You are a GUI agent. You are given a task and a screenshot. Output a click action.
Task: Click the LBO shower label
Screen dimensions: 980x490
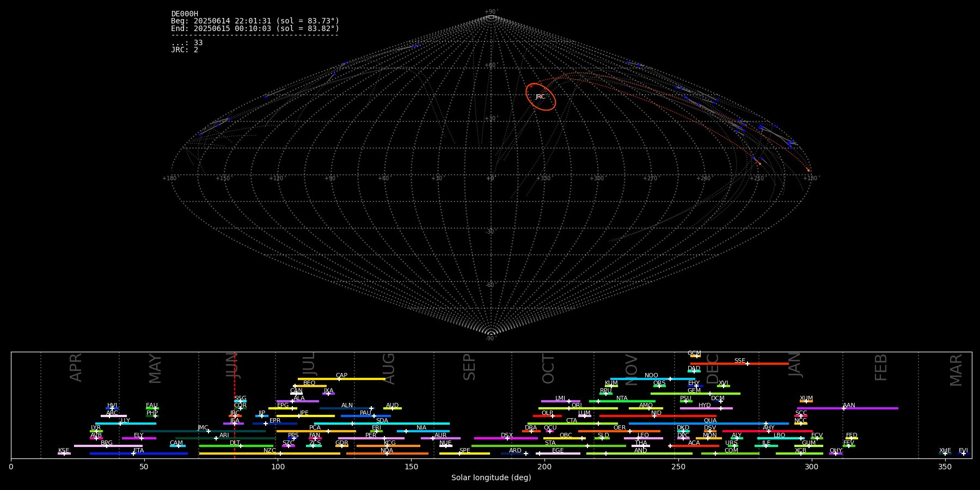pyautogui.click(x=780, y=436)
